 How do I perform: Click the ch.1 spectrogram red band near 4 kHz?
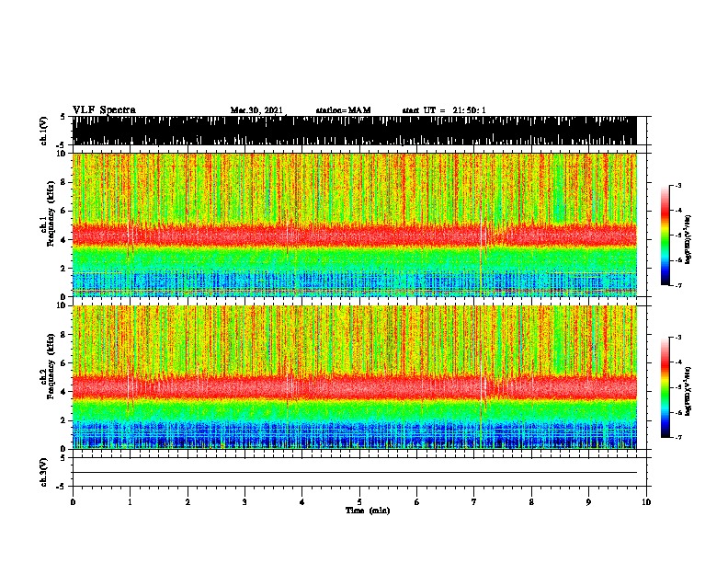354,236
